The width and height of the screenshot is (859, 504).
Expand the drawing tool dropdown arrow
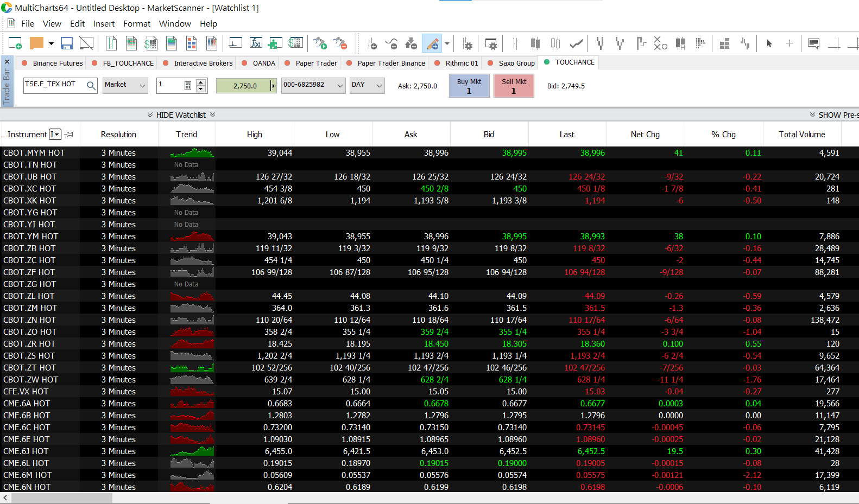447,43
